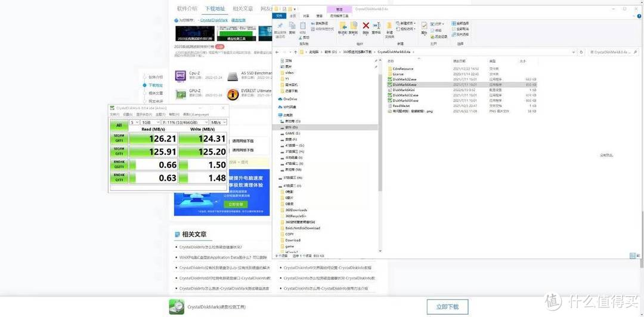
Task: Run the SEQ1M Q8T1 test
Action: [x=119, y=138]
